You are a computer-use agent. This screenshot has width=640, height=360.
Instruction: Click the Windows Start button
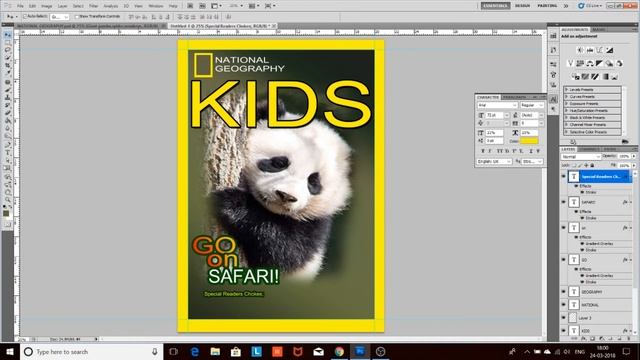coord(10,351)
